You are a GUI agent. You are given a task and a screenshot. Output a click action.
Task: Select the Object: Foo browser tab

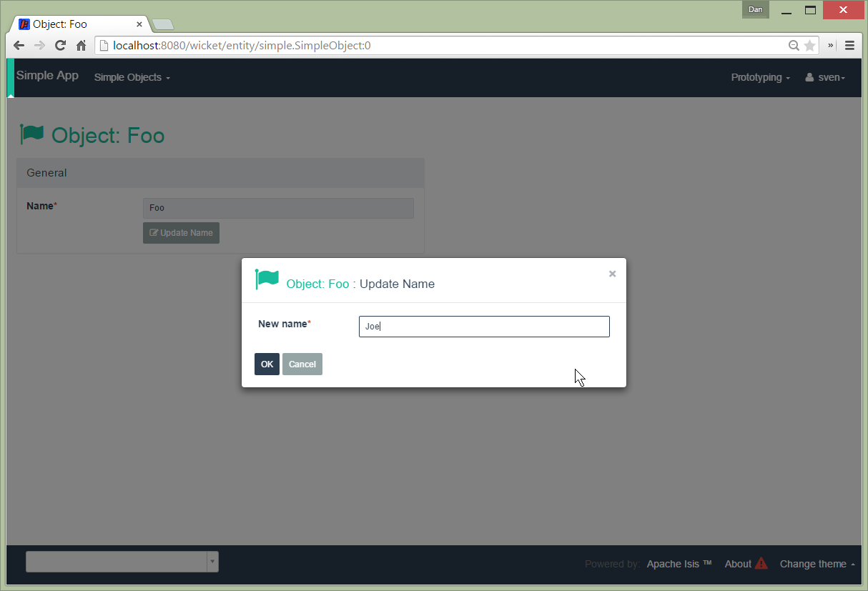pos(79,24)
